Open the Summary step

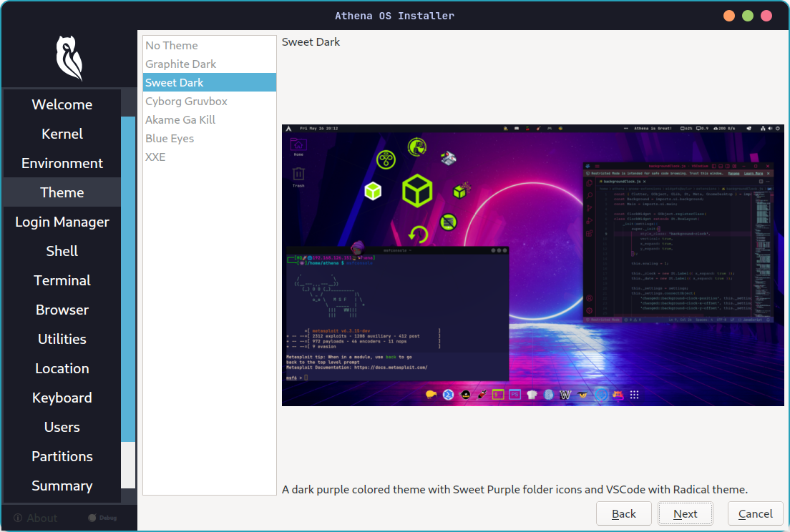pyautogui.click(x=62, y=486)
